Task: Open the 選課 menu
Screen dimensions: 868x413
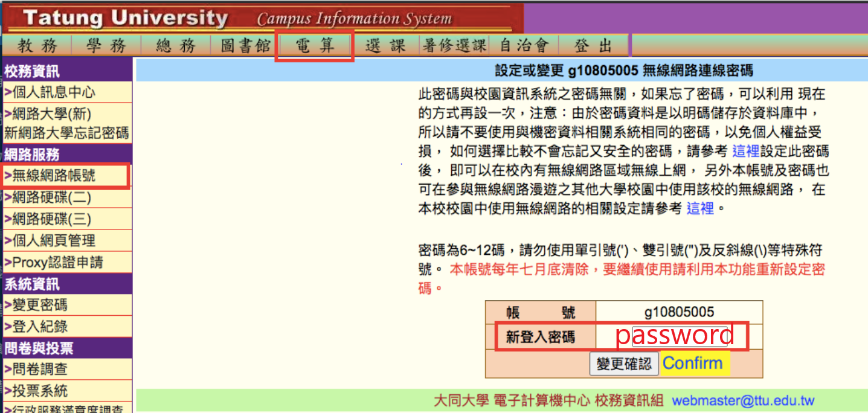Action: 385,46
